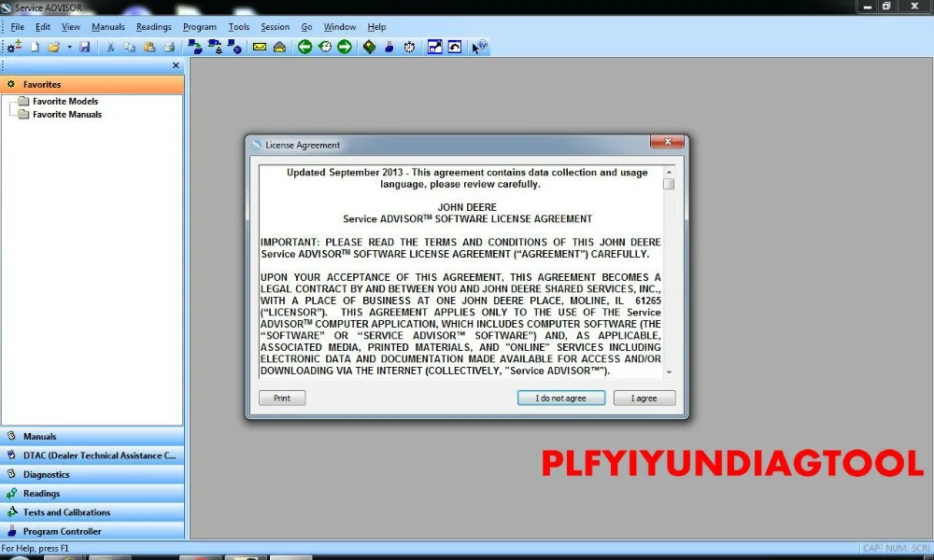Open the Readings sidebar section

pyautogui.click(x=92, y=494)
